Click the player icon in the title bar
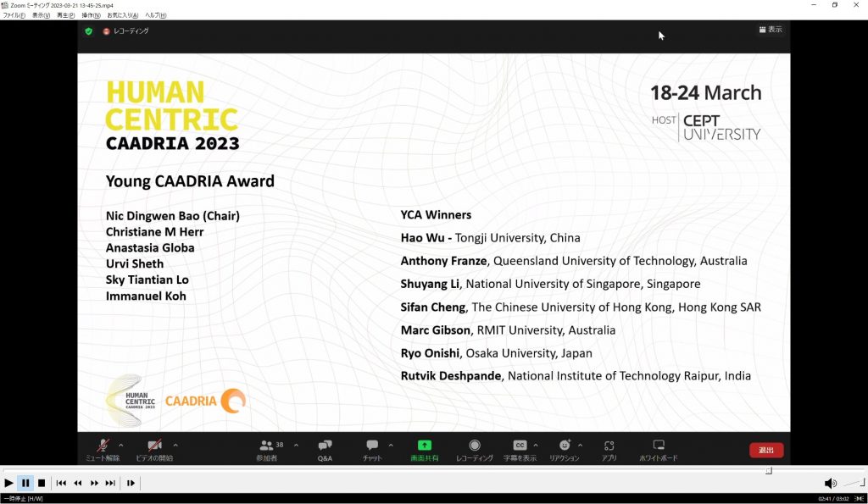868x504 pixels. click(4, 5)
